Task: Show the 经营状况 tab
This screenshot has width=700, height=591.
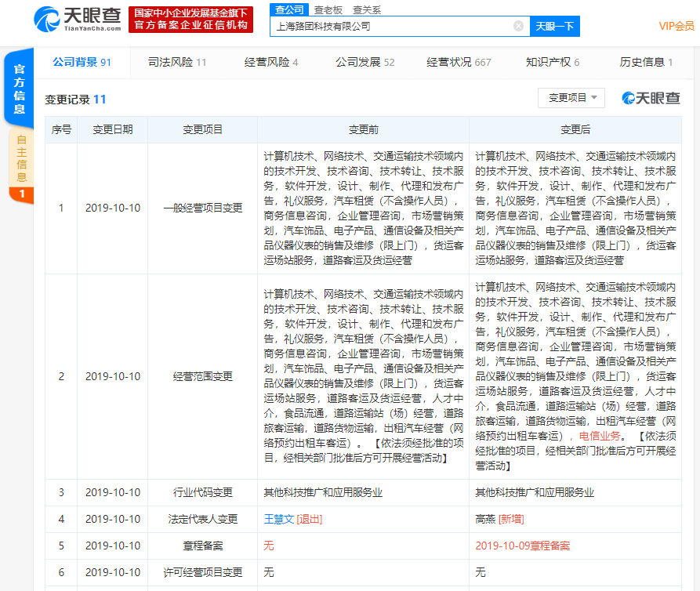Action: [459, 62]
